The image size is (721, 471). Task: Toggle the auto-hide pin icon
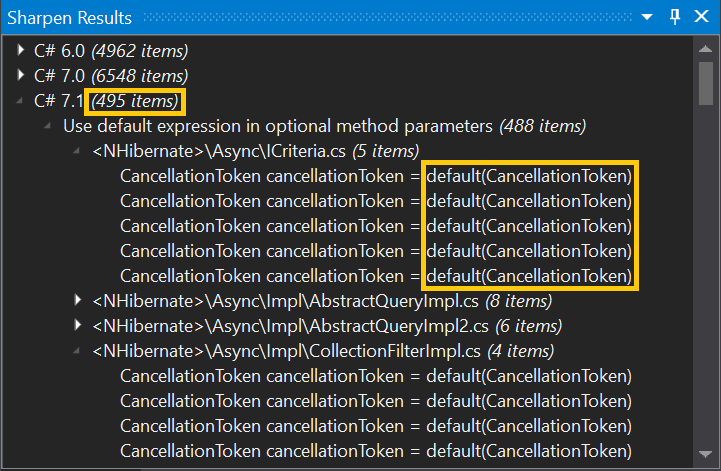pyautogui.click(x=675, y=17)
